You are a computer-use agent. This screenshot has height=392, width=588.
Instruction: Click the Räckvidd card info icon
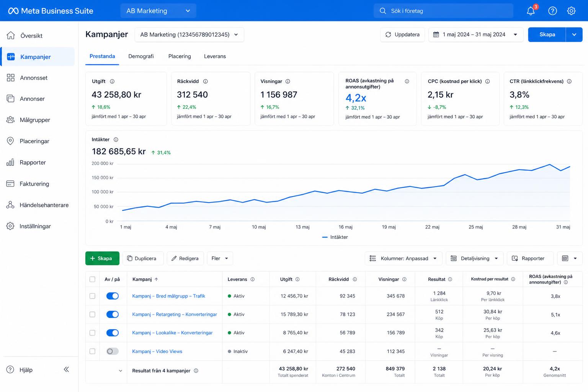point(206,82)
